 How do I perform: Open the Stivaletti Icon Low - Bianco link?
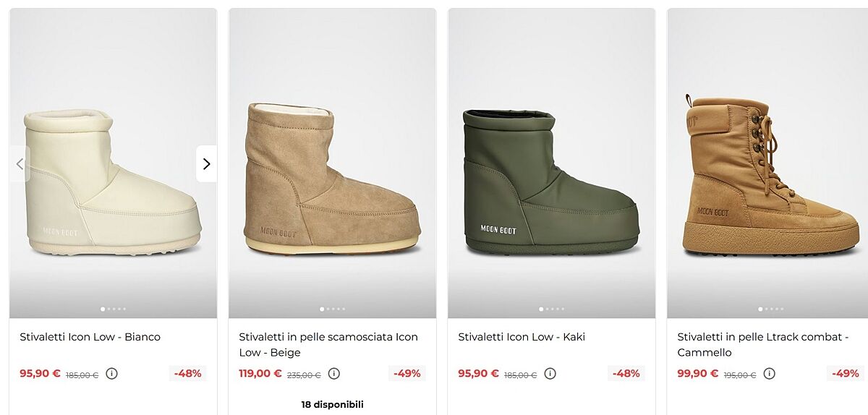pos(90,337)
